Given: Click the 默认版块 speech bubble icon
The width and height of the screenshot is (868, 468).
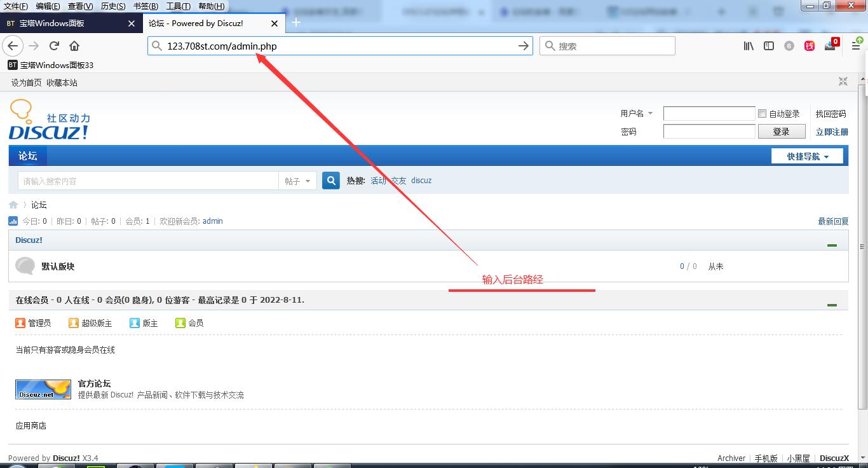Looking at the screenshot, I should (x=25, y=266).
